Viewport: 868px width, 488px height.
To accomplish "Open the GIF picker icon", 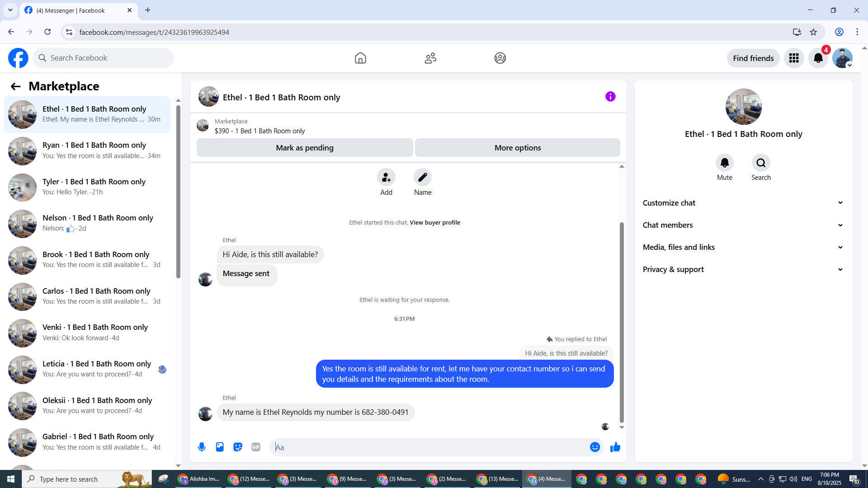I will click(256, 447).
